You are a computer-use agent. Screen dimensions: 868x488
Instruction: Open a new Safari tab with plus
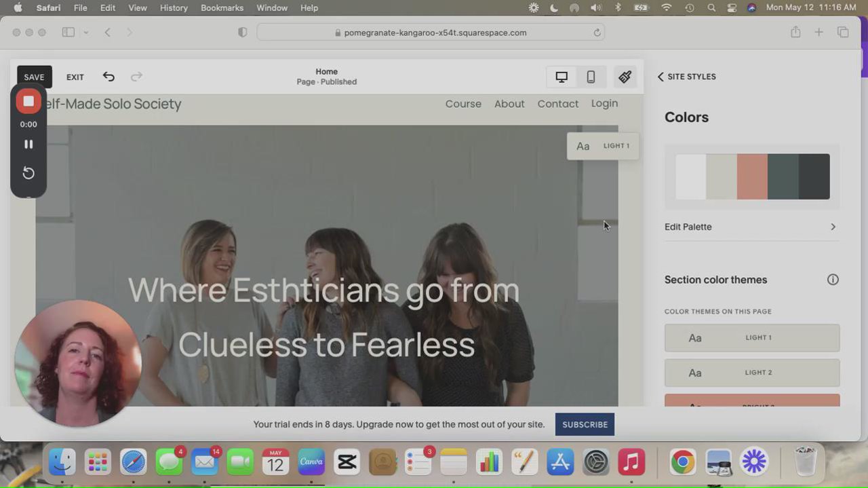[x=819, y=33]
